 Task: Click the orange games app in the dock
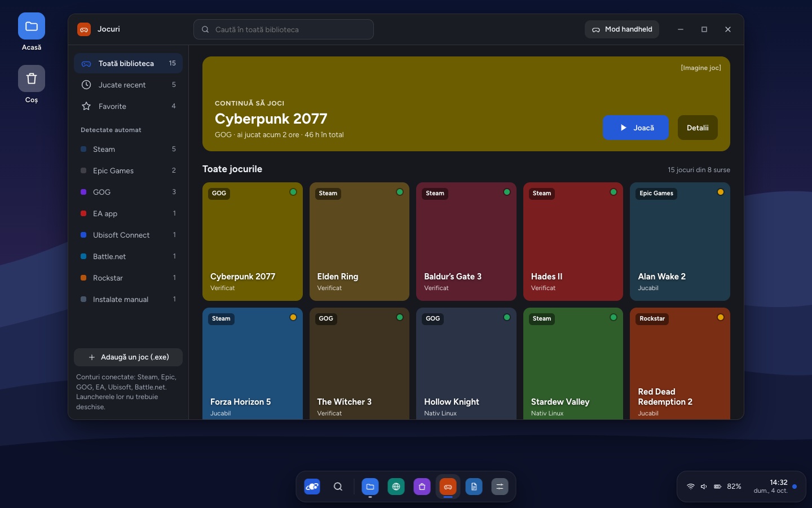pos(448,487)
